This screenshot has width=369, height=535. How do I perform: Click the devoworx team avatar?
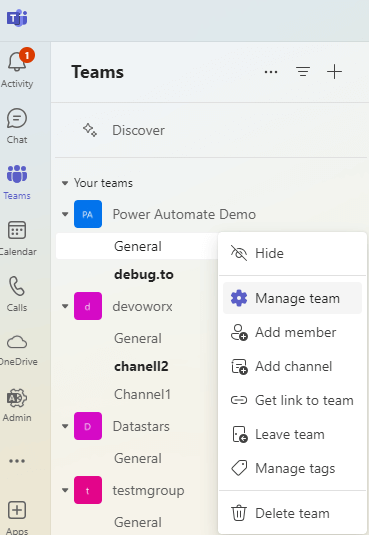coord(88,306)
